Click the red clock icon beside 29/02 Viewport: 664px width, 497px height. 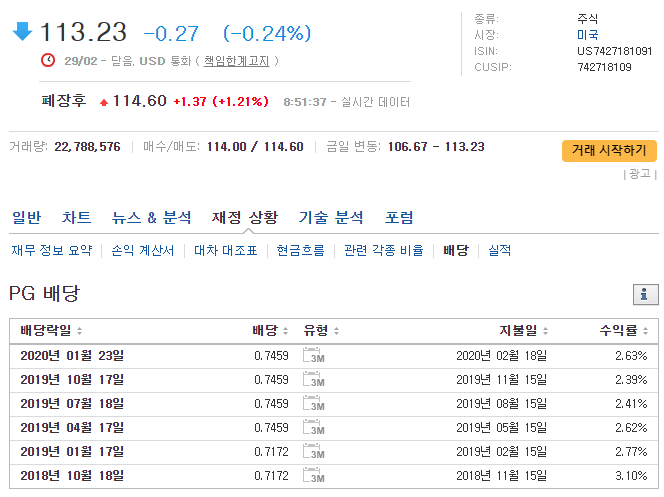pos(48,60)
